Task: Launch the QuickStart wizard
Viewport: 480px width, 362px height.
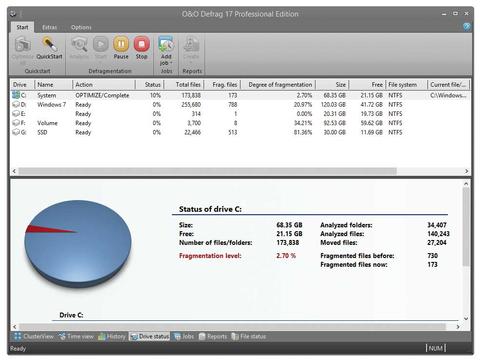Action: (x=49, y=49)
